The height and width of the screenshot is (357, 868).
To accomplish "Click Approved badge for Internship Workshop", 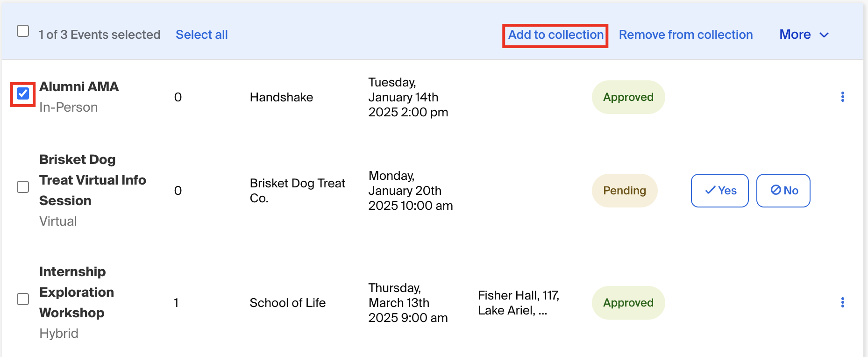I will tap(628, 303).
